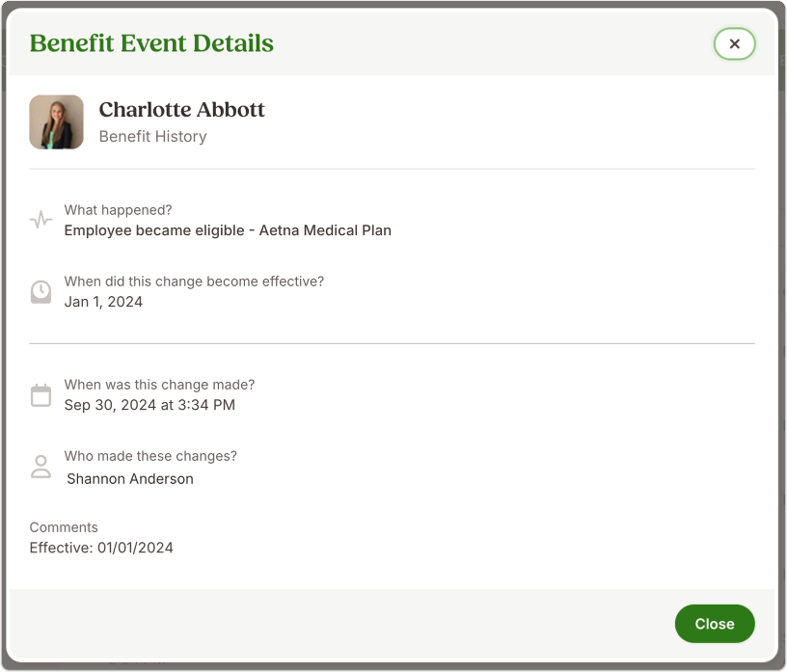Click the What happened? label
This screenshot has width=787, height=672.
click(118, 210)
